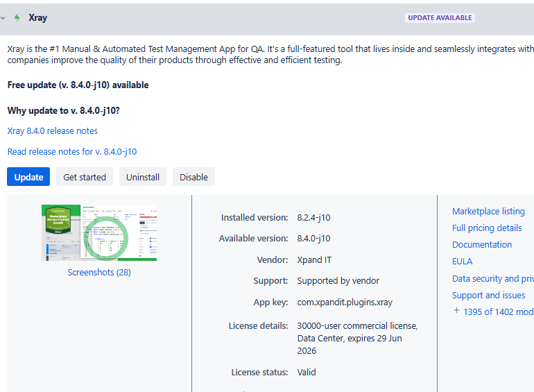Expand the modules list plus icon

(x=456, y=311)
